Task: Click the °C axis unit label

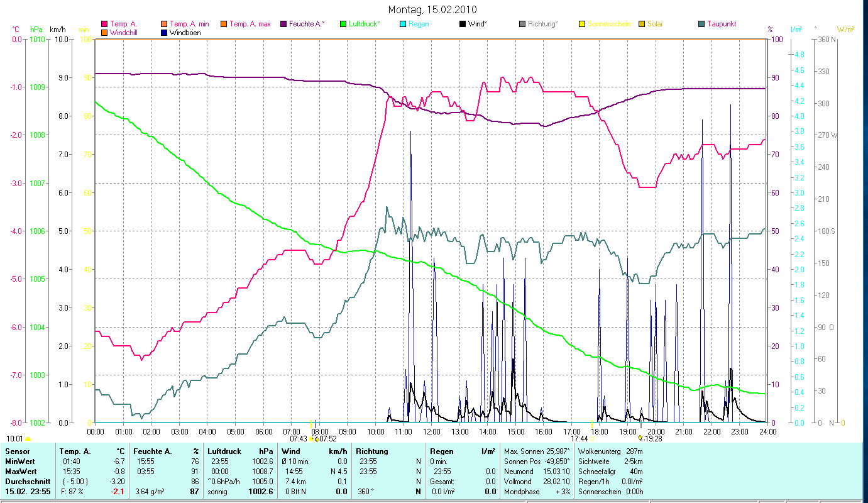Action: point(16,29)
